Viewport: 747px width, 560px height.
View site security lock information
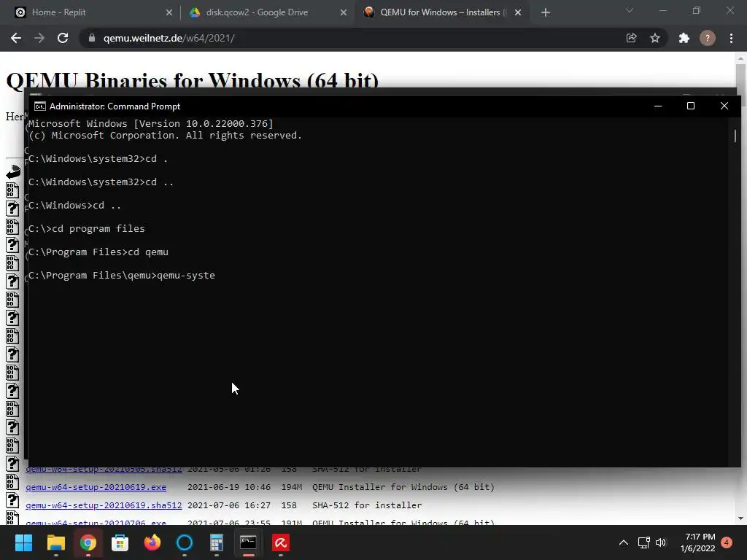point(92,38)
